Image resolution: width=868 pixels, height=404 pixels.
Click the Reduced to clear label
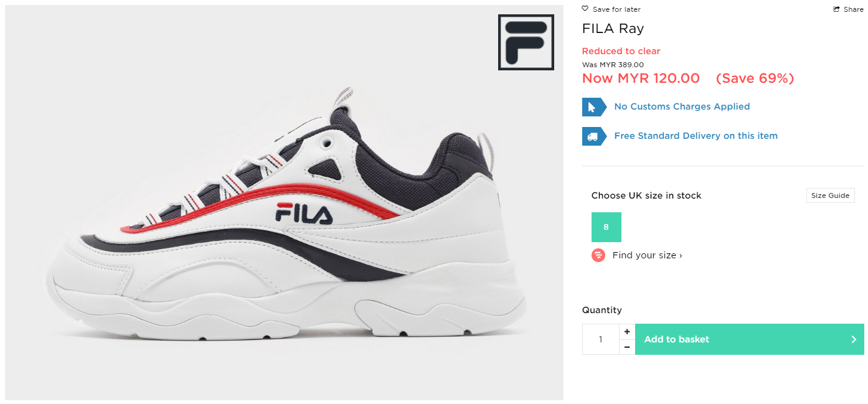pyautogui.click(x=621, y=51)
